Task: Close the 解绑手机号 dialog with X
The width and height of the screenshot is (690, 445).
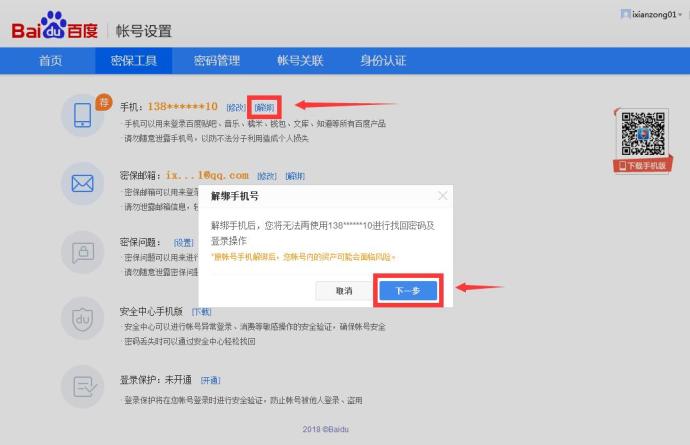Action: (443, 196)
